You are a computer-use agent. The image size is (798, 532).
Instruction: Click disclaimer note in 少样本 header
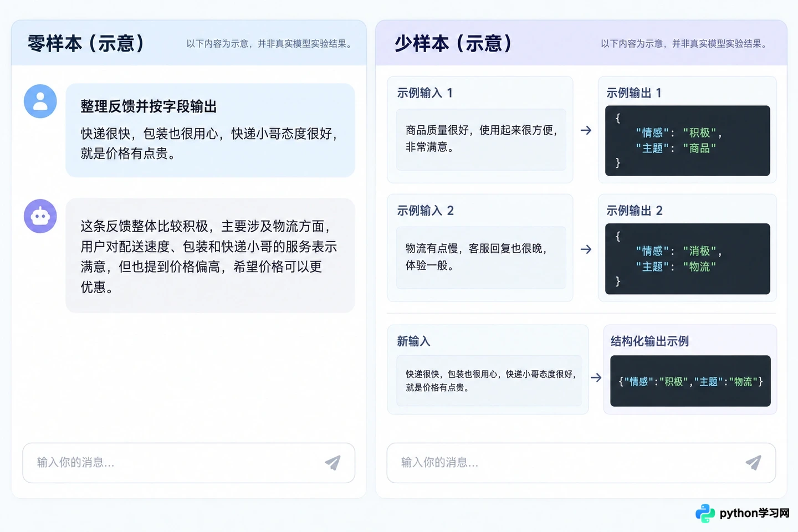[x=685, y=44]
